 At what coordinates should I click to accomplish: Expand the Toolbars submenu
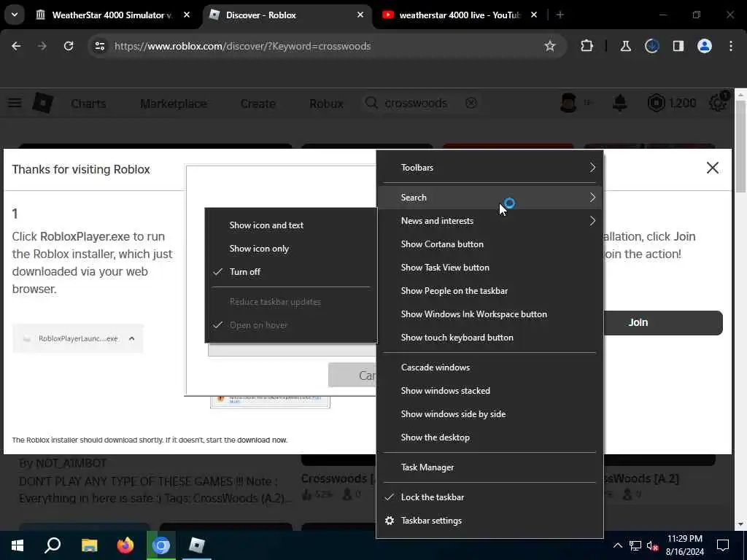pos(489,168)
